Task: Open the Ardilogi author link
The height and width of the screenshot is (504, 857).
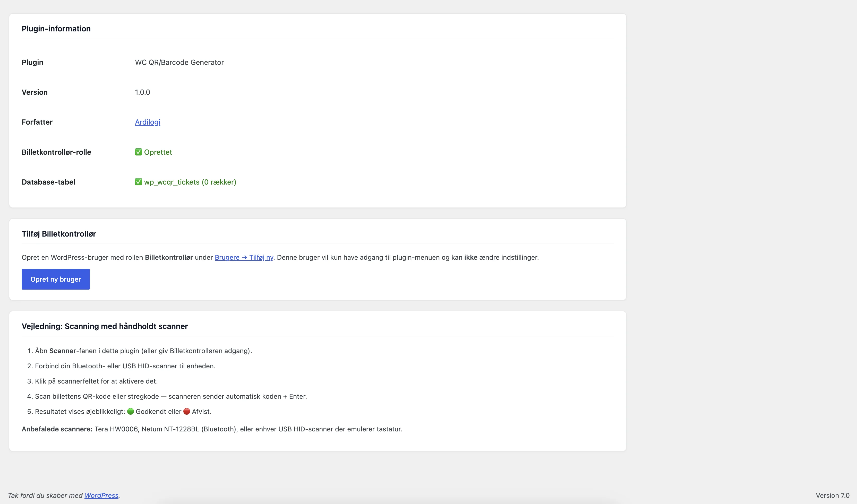Action: coord(147,122)
